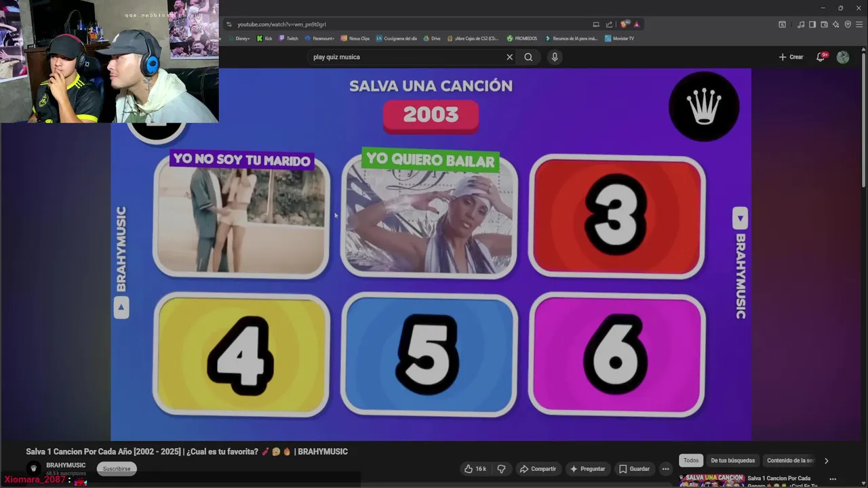Open the Brave Shields lion icon

(625, 24)
